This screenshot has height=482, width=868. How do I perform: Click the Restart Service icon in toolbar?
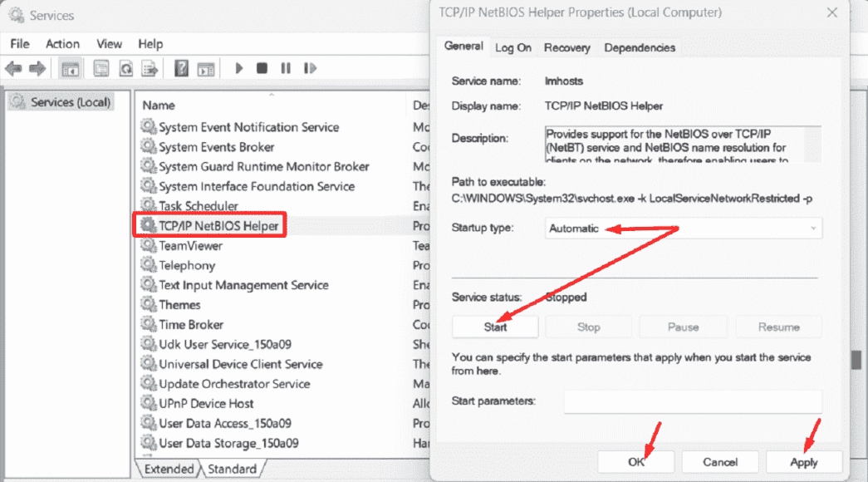click(x=310, y=68)
